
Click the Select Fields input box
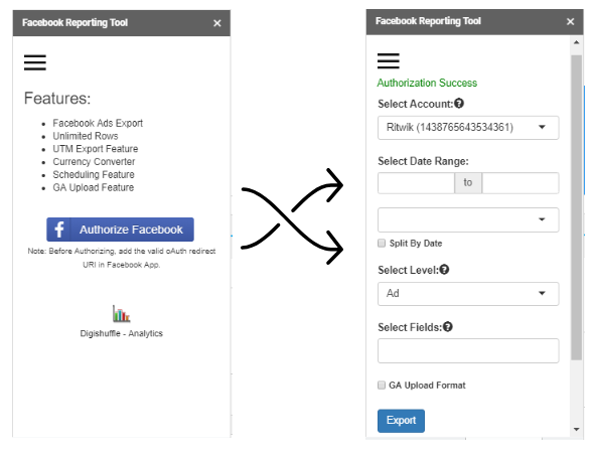tap(468, 350)
